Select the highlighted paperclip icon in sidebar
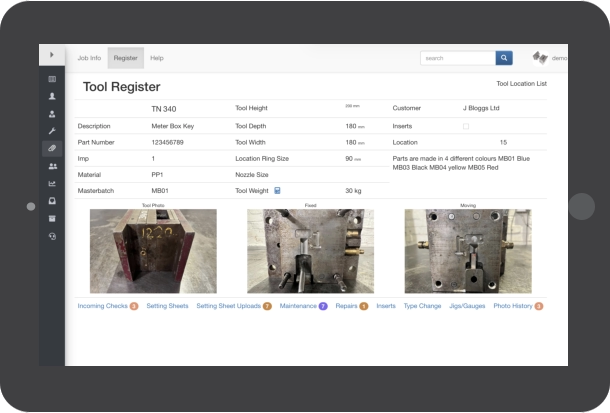 tap(52, 148)
